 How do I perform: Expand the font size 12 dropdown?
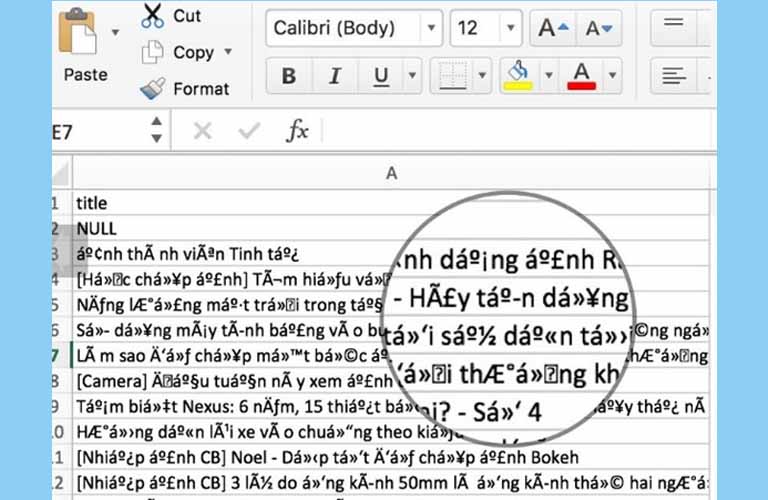click(513, 28)
